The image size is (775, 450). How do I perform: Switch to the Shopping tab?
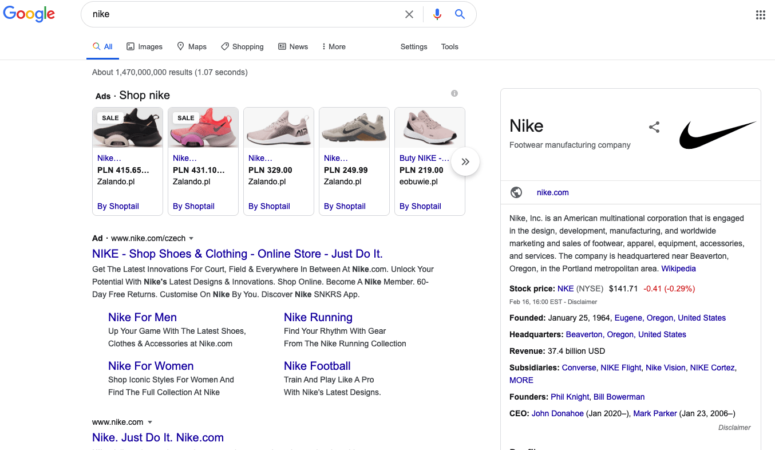click(242, 46)
